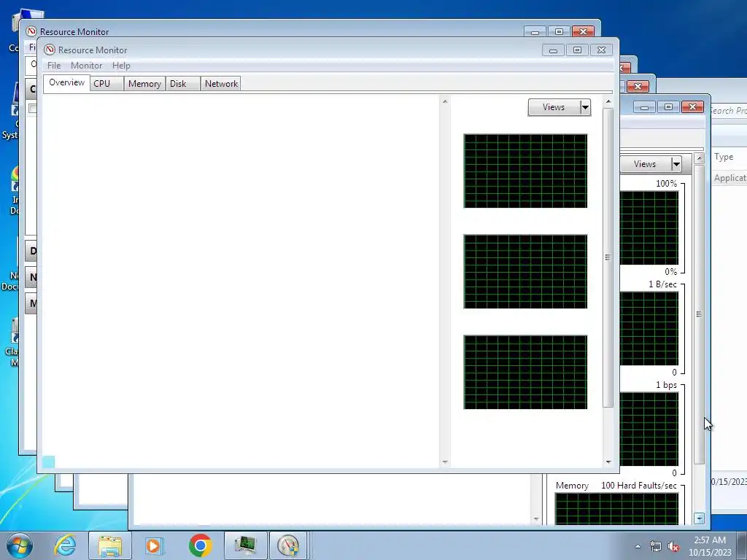747x560 pixels.
Task: Click the front graph pane's scroll down arrow
Action: pos(608,462)
